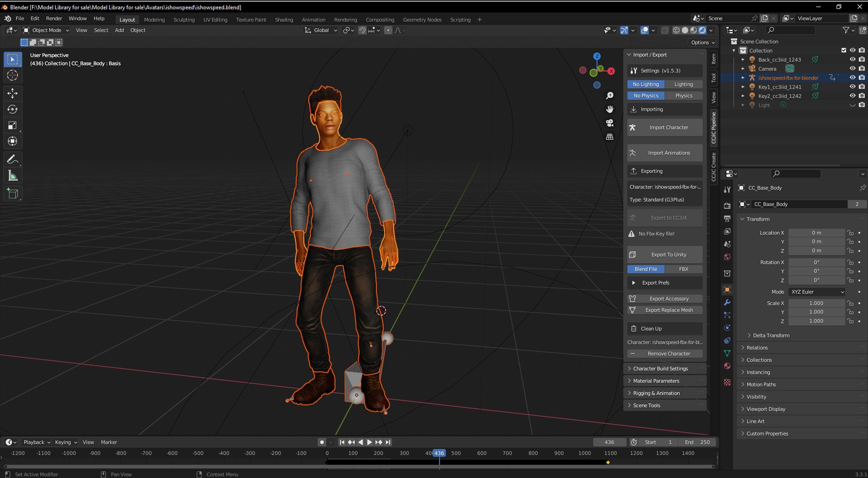
Task: Select the Annotate pencil tool
Action: click(12, 160)
